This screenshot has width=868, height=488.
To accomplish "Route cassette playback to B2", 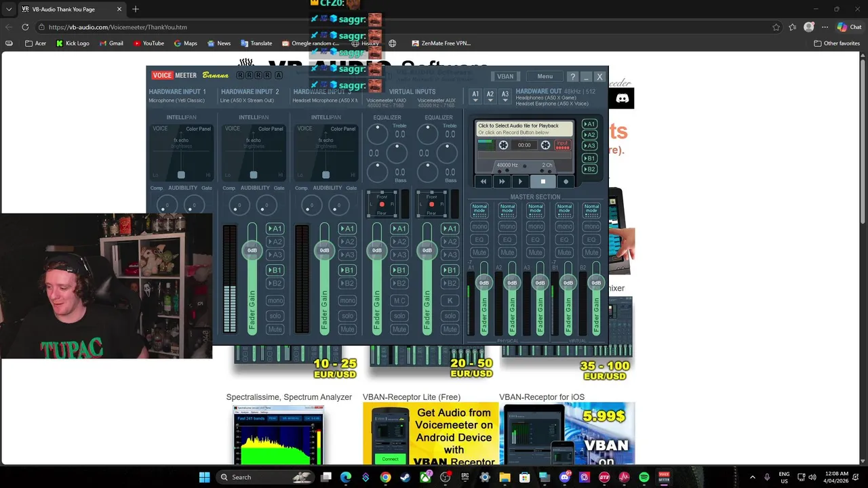I will (x=589, y=169).
